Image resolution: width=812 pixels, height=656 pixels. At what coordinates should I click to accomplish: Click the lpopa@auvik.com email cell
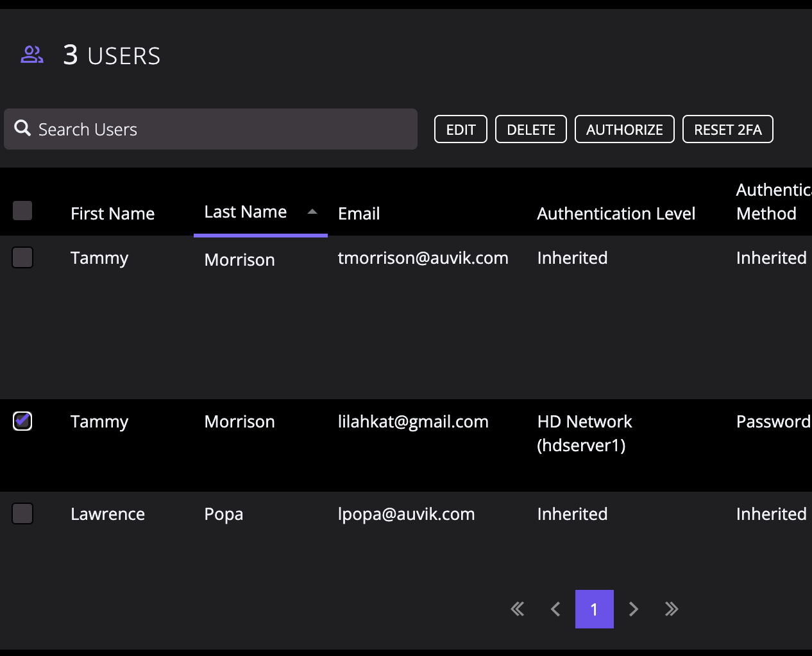[407, 514]
